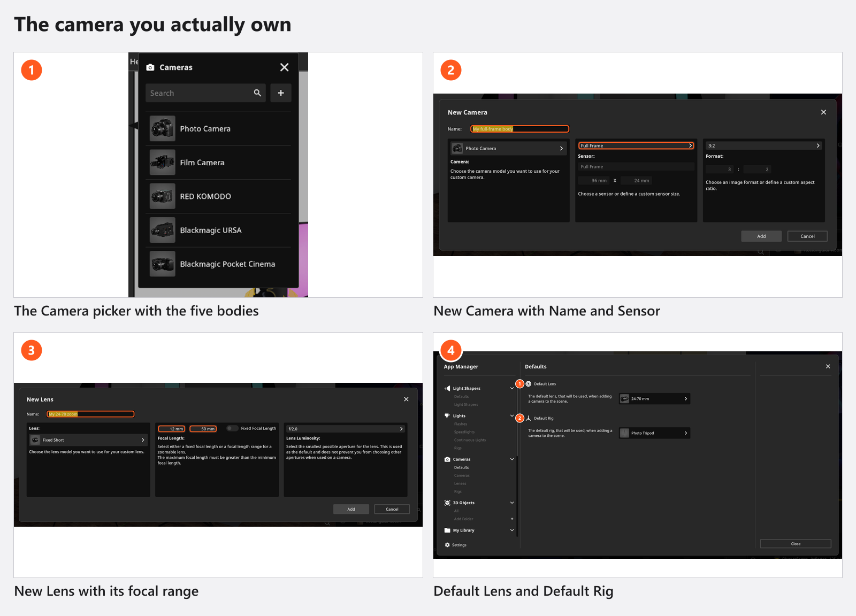The width and height of the screenshot is (856, 616).
Task: Collapse the 3D Objects section chevron
Action: [x=512, y=503]
